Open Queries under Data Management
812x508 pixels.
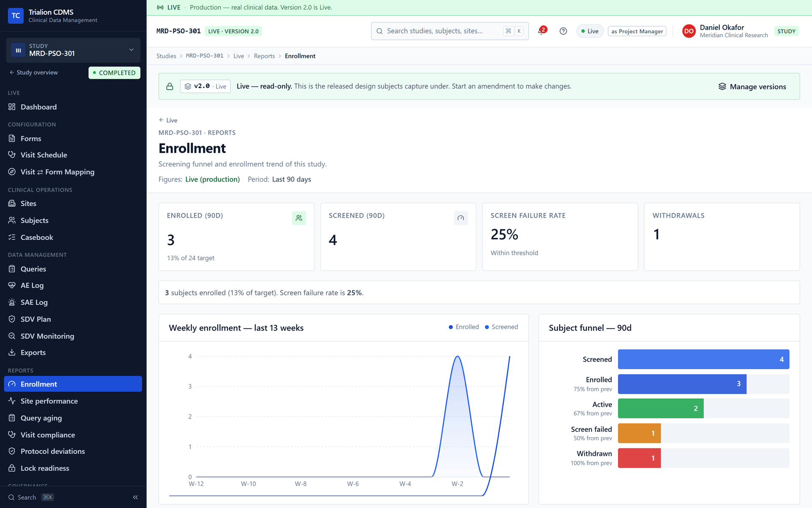click(x=73, y=269)
